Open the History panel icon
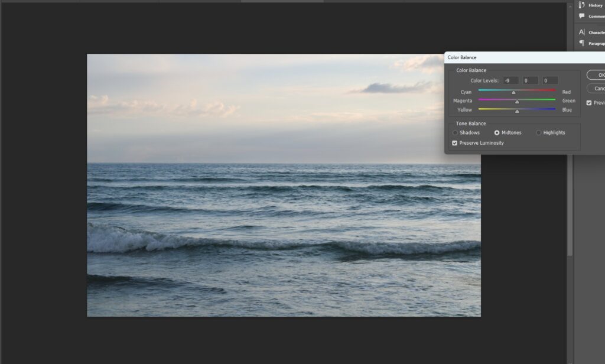The image size is (605, 364). click(582, 5)
